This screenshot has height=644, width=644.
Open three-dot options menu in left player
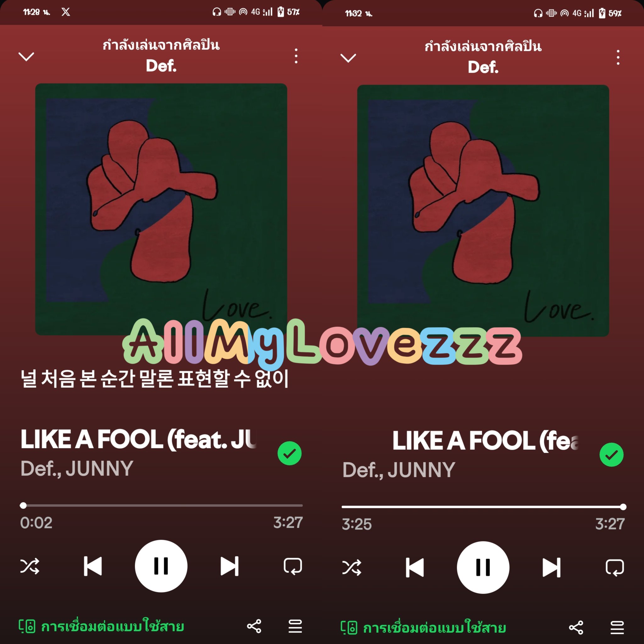tap(296, 56)
